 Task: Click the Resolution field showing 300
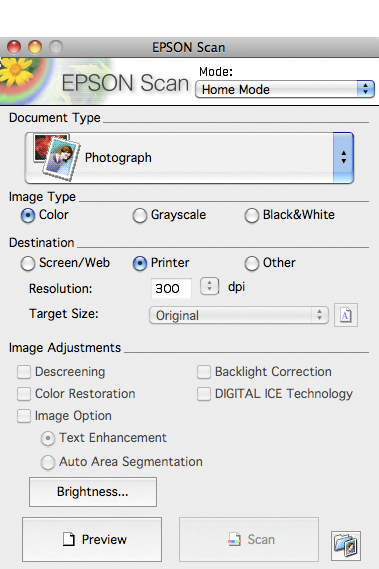click(x=171, y=288)
